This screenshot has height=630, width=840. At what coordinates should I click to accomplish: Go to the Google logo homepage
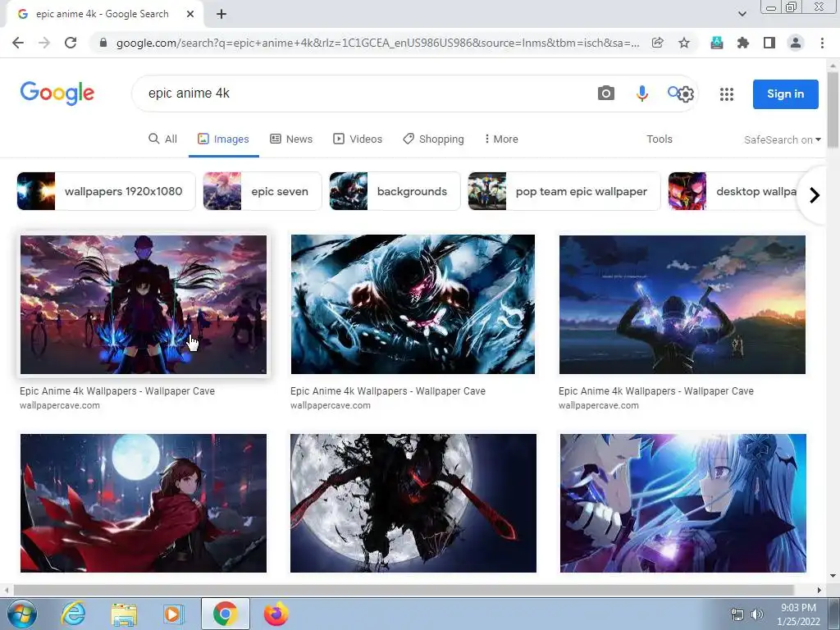[x=57, y=94]
